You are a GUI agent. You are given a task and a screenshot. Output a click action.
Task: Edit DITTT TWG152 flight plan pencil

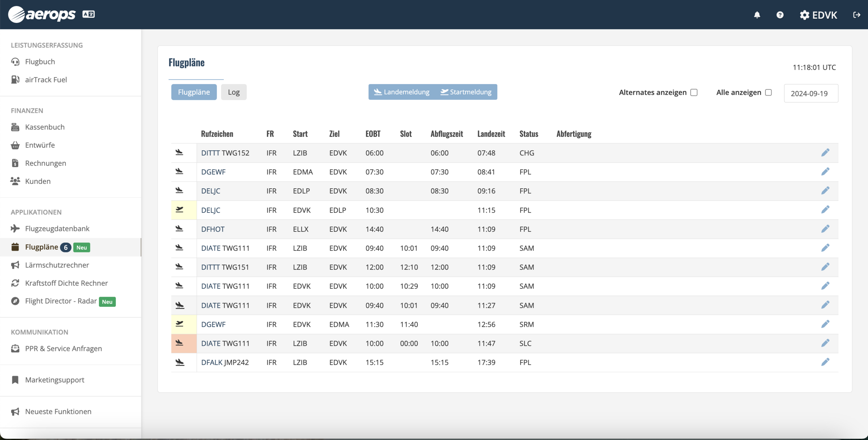[825, 152]
